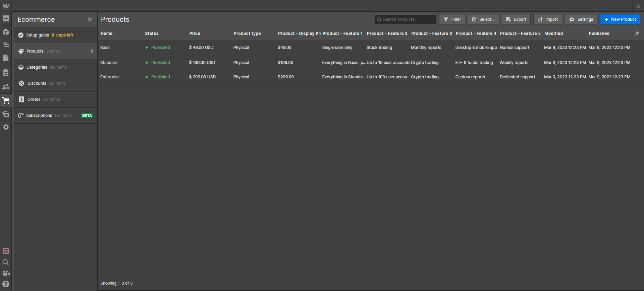Viewport: 644px width, 291px height.
Task: Open products Settings button
Action: [x=581, y=19]
